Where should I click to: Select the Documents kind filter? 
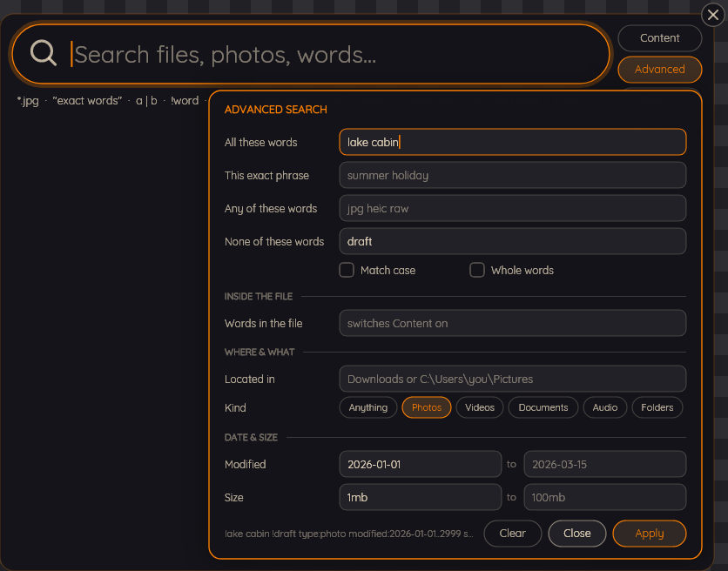point(543,407)
